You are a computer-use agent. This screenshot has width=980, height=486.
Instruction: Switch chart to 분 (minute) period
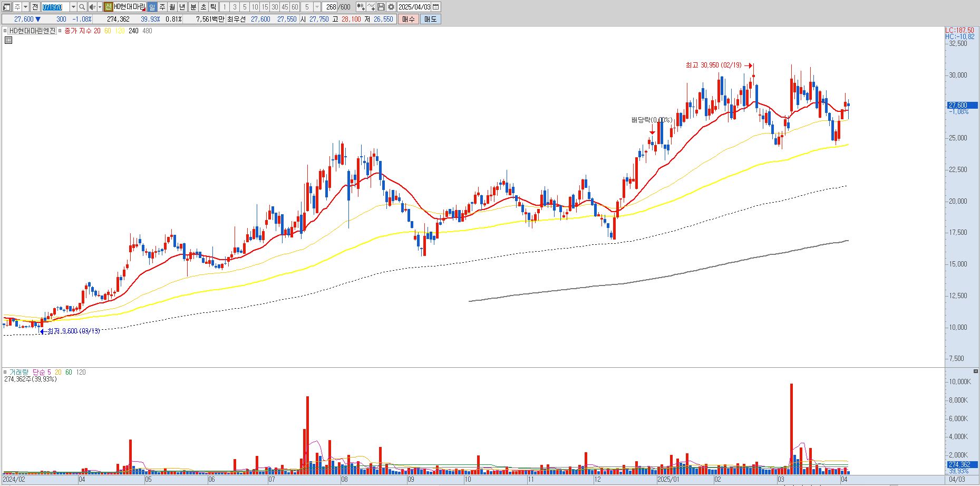[193, 7]
